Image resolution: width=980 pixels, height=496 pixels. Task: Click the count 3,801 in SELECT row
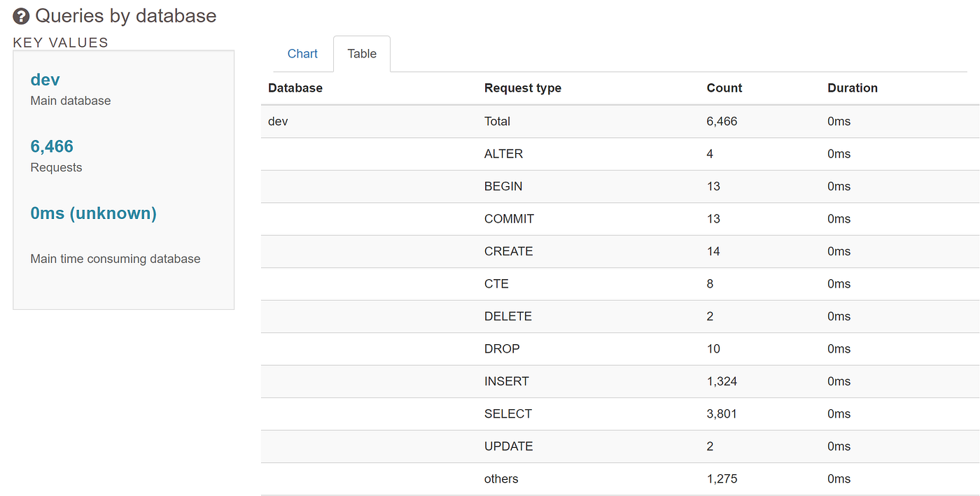[x=722, y=414]
